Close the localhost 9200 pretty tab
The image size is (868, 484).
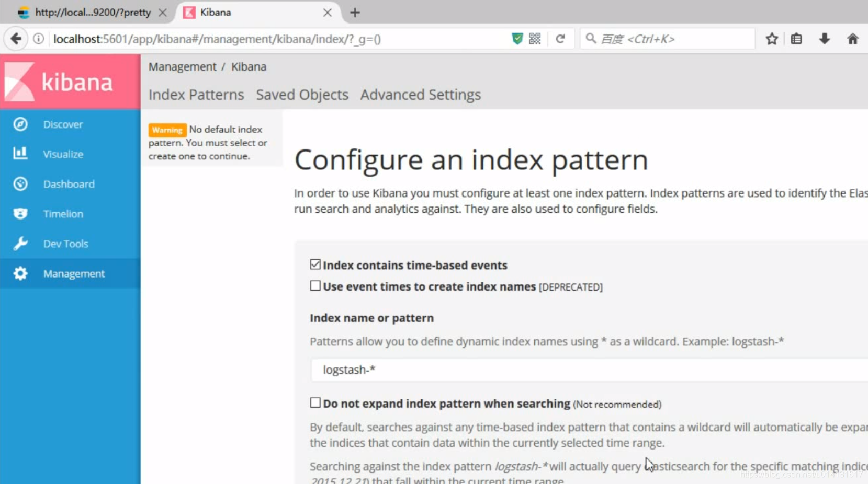[x=163, y=13]
